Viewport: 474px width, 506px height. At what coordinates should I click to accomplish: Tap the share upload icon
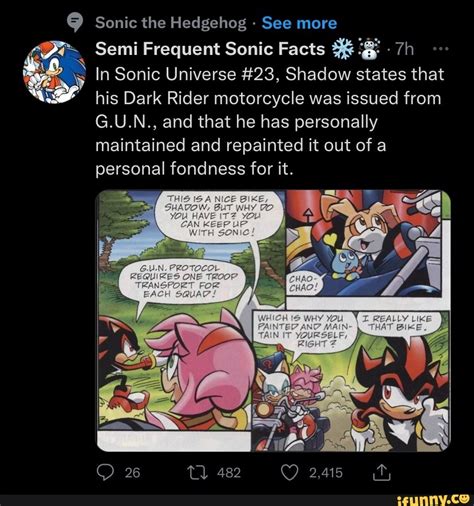pyautogui.click(x=381, y=472)
